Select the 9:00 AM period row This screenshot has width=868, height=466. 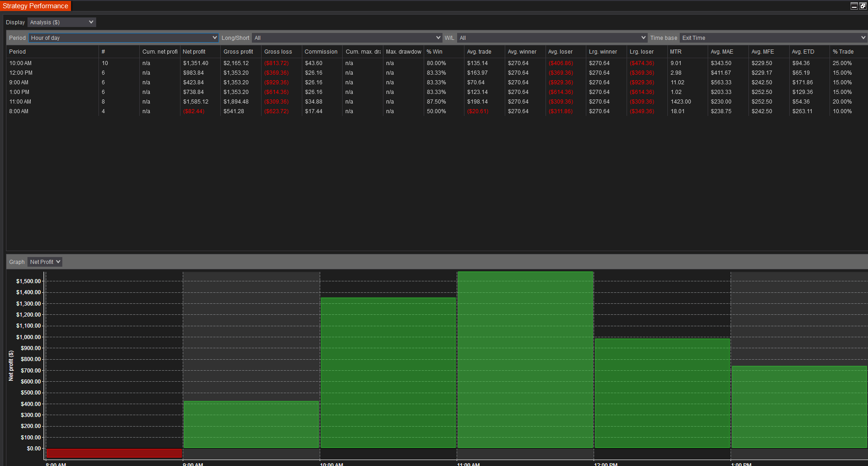[x=437, y=82]
